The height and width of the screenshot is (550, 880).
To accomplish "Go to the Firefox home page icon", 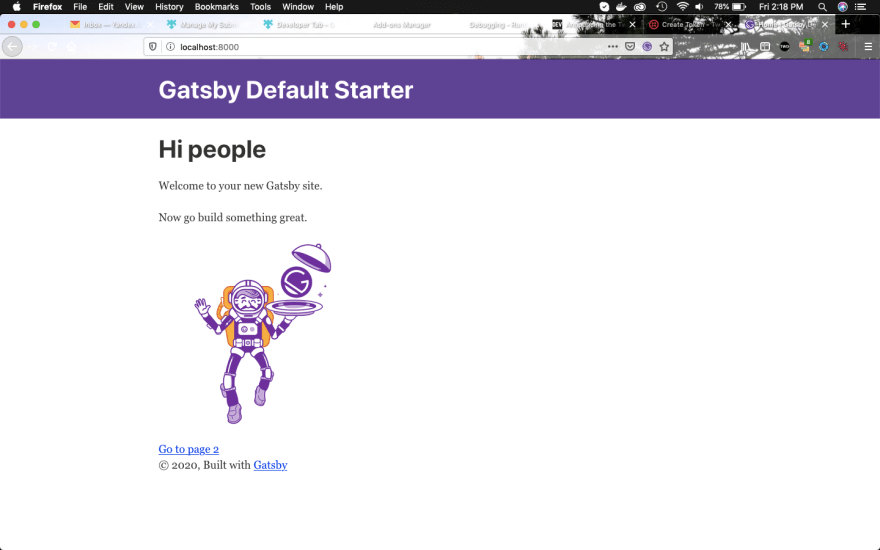I will click(71, 47).
